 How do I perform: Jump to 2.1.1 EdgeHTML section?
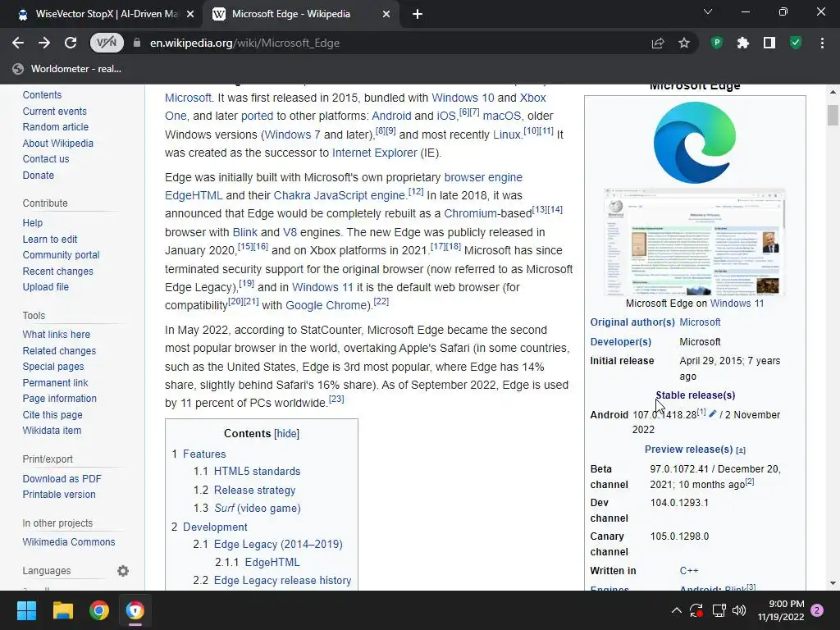pos(272,562)
